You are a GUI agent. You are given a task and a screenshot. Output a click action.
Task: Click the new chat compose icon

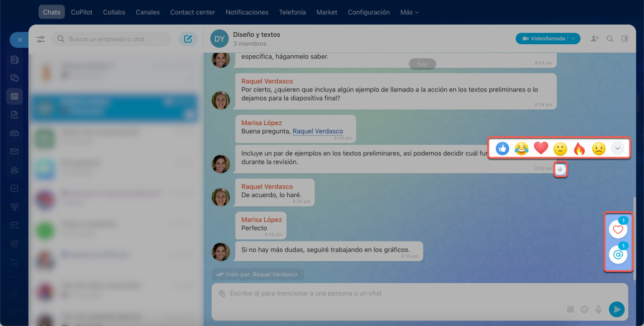coord(188,39)
